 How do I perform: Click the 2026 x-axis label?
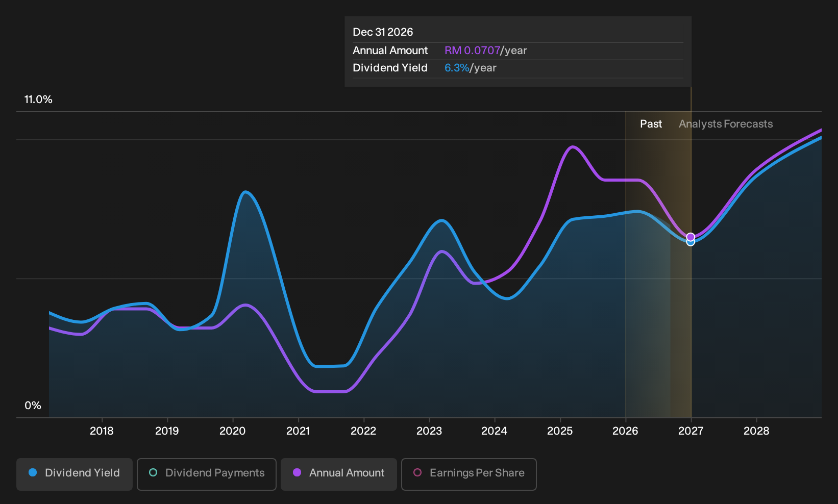(625, 431)
